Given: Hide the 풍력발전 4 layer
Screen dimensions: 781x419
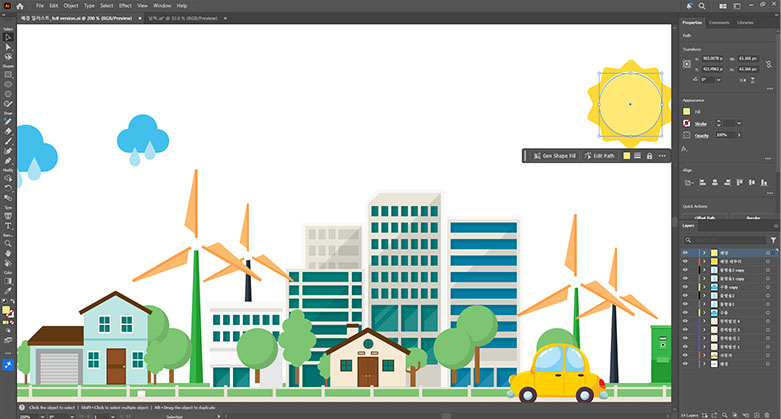Looking at the screenshot, I should 685,321.
